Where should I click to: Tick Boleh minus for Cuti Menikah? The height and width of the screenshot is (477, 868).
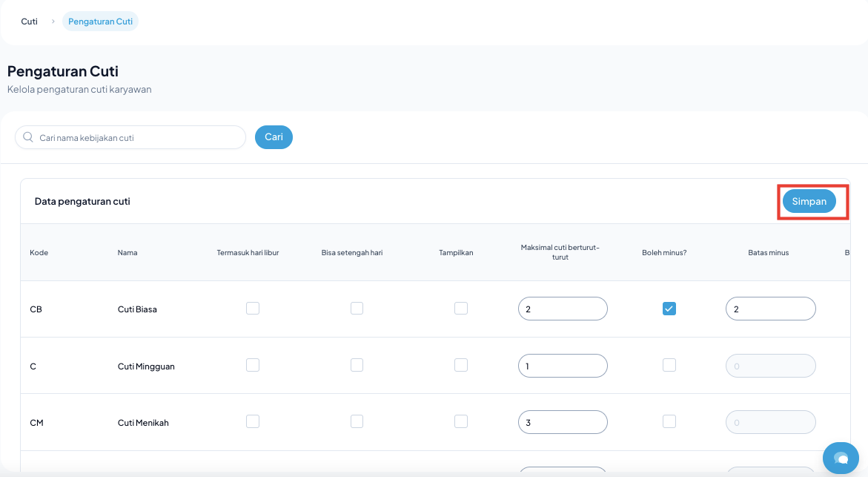(x=669, y=421)
